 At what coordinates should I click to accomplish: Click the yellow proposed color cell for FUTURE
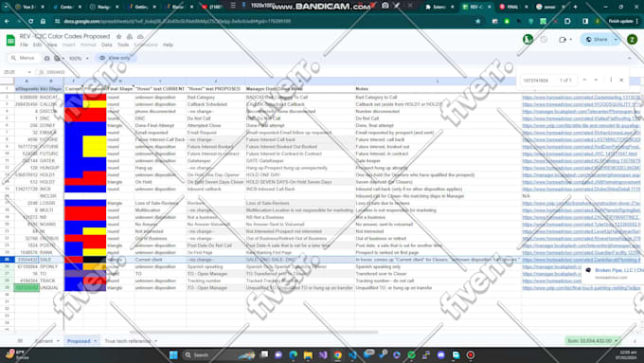(95, 146)
